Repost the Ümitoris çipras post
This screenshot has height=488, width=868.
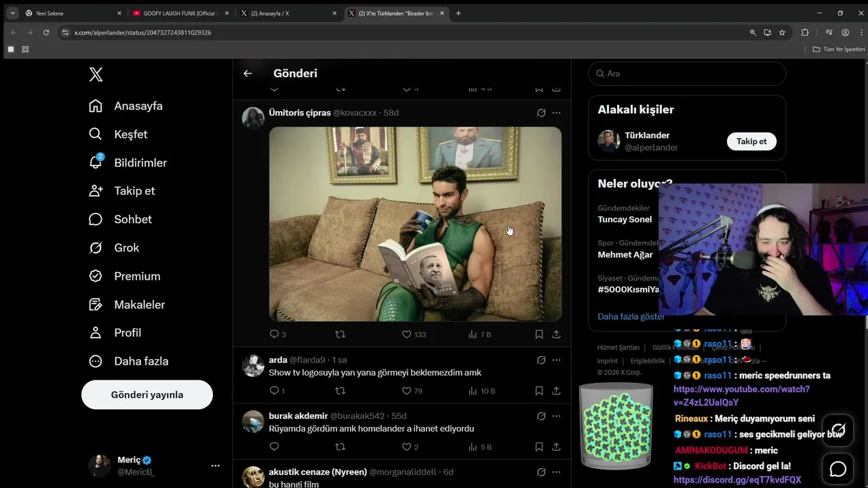(340, 334)
